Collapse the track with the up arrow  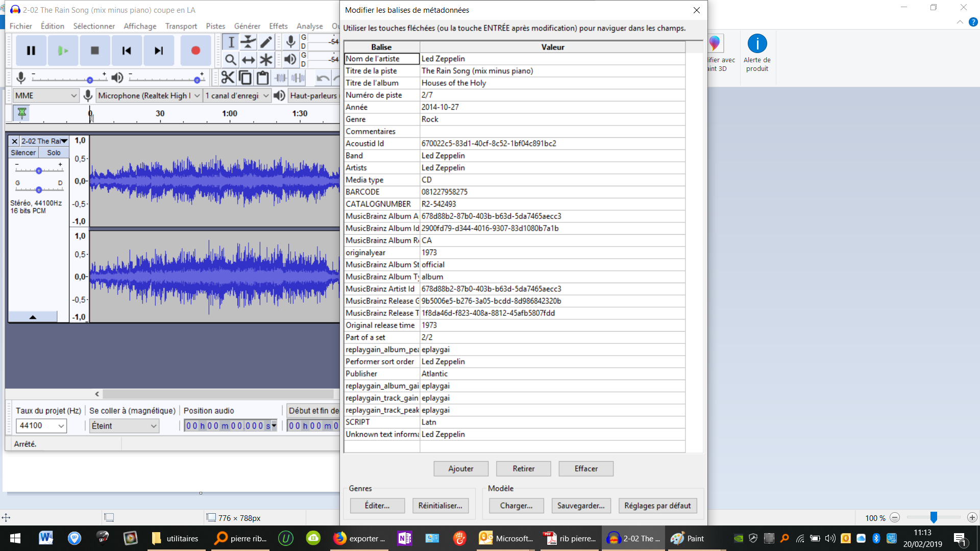point(33,317)
